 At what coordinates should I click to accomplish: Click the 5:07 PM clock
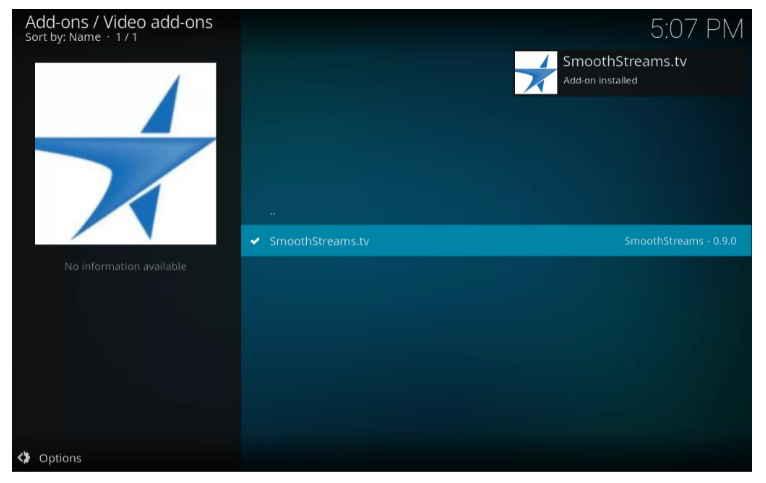click(x=697, y=29)
